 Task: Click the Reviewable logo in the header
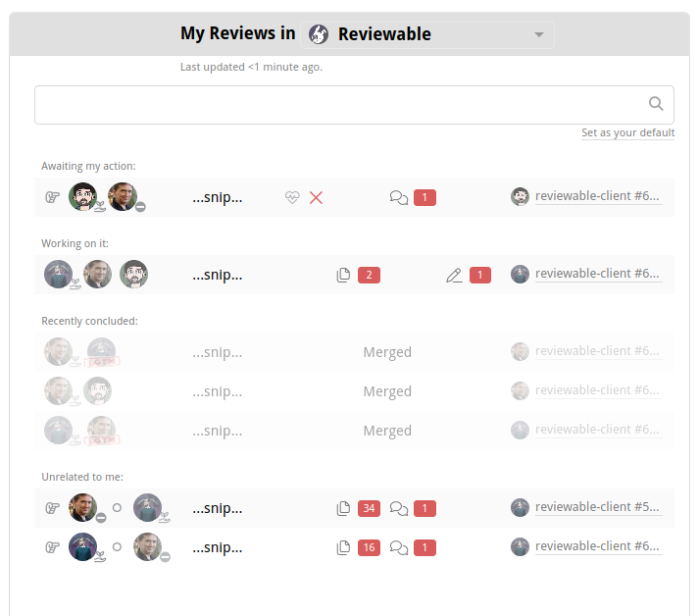point(319,34)
